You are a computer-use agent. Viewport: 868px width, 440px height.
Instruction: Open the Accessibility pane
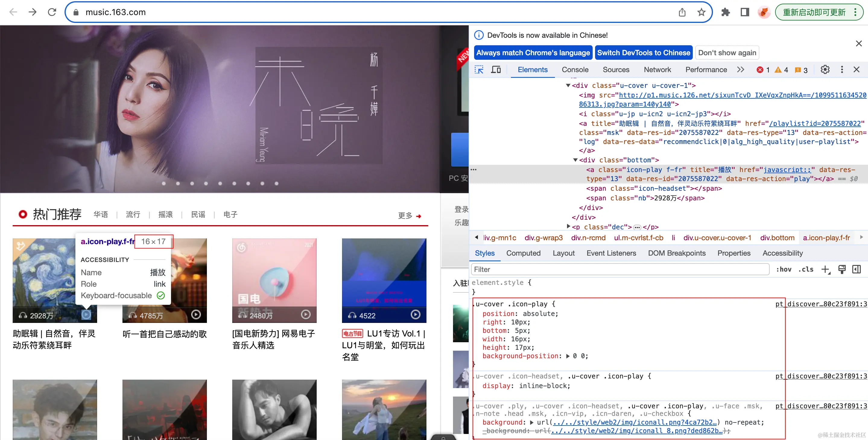pos(782,253)
